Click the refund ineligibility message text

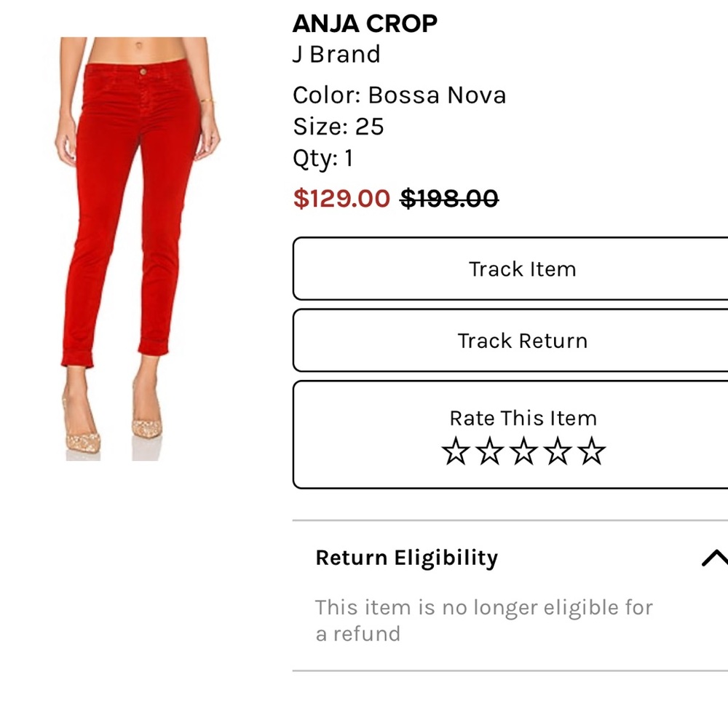tap(483, 620)
